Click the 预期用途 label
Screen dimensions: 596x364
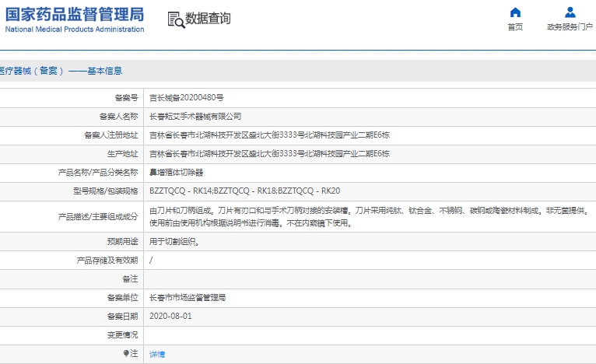pyautogui.click(x=122, y=241)
